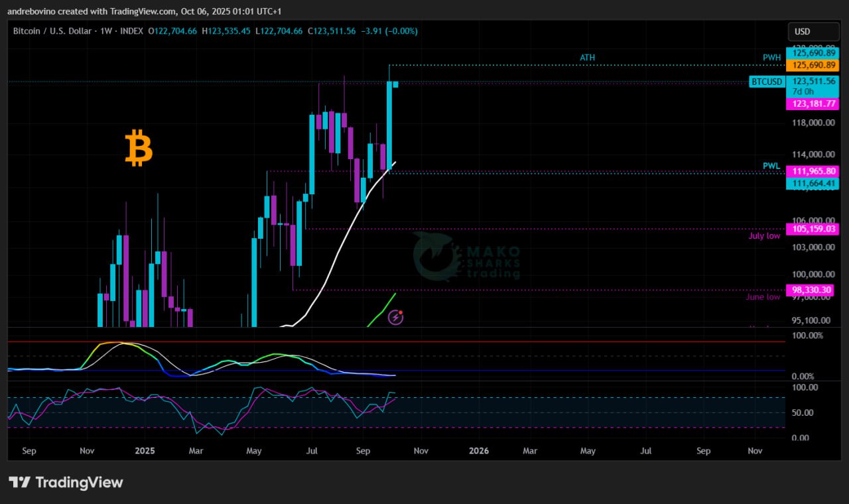
Task: Click the orange 125,690.89 price tag
Action: [812, 65]
